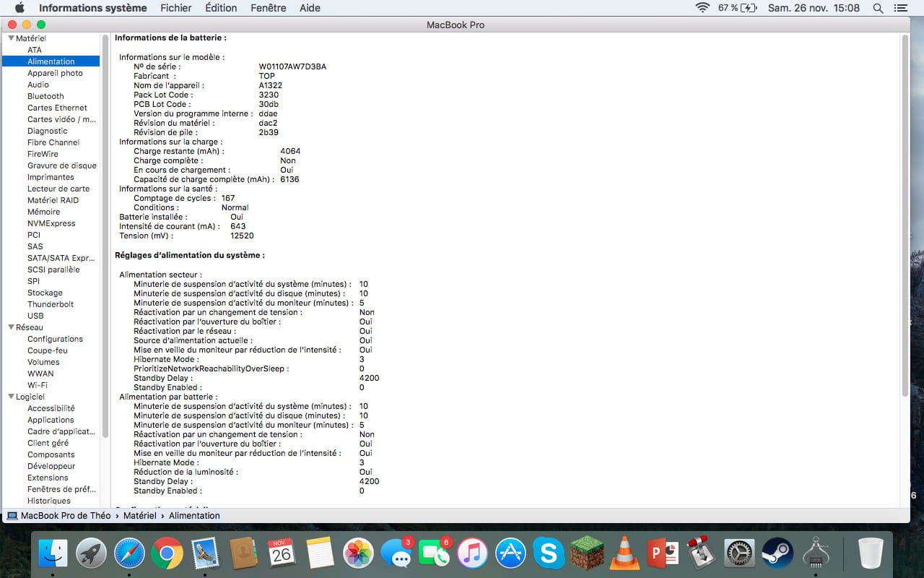Click MacBook Pro de Théo in path bar

click(x=58, y=515)
